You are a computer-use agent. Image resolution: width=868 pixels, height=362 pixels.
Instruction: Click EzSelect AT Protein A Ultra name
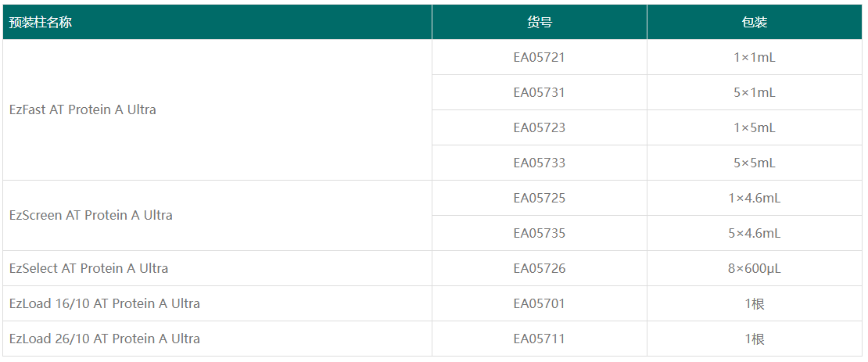coord(88,268)
